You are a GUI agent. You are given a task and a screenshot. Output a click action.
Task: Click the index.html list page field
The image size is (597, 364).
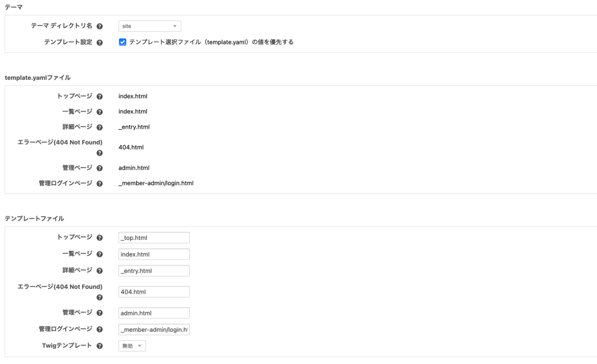[x=154, y=254]
